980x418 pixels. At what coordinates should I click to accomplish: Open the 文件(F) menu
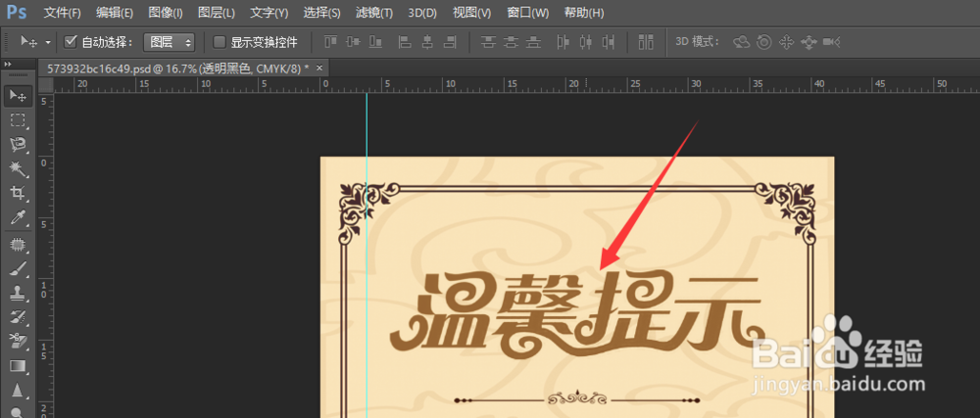(63, 12)
